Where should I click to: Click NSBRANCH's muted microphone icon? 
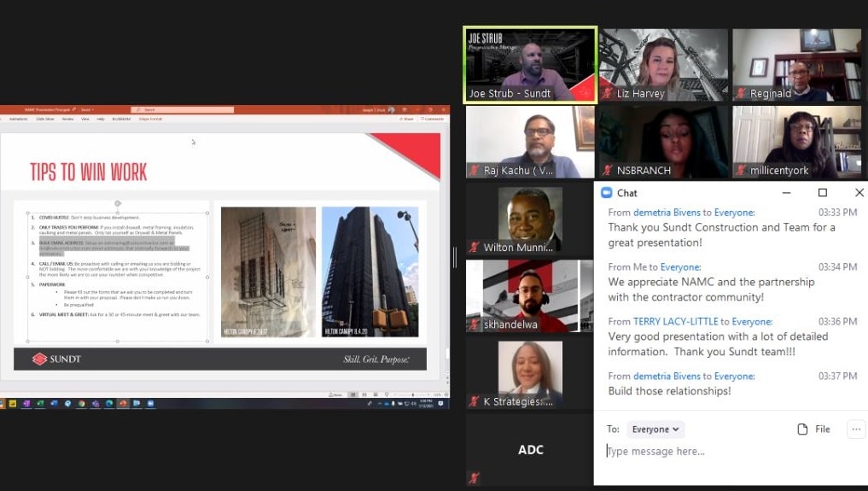coord(608,170)
